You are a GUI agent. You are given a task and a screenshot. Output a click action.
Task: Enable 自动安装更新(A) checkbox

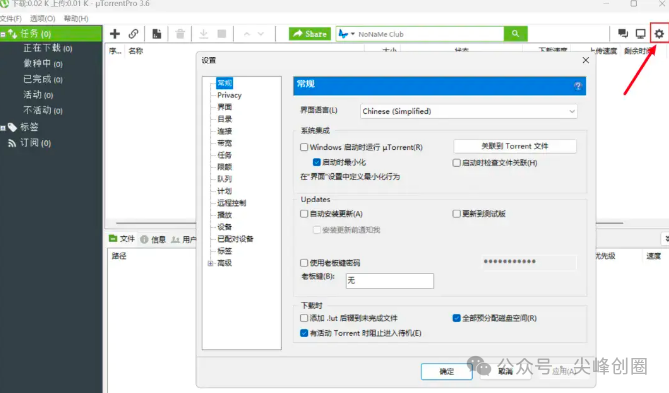coord(304,214)
